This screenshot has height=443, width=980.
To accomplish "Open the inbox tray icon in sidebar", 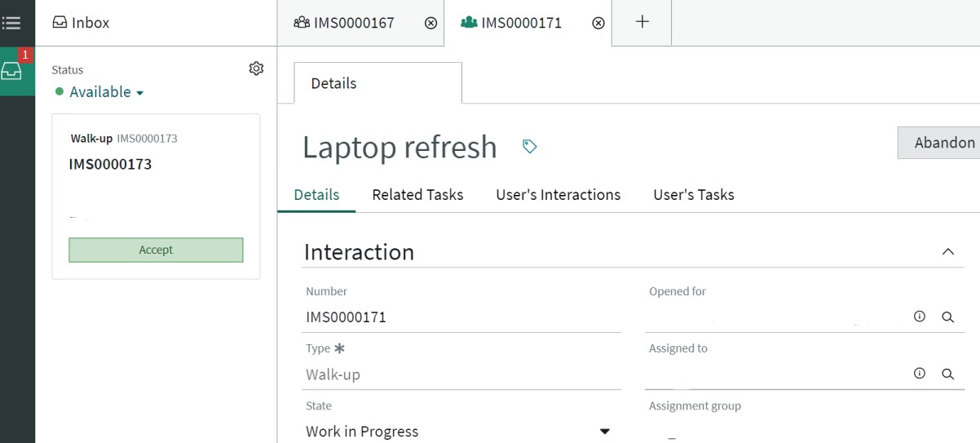I will (11, 71).
